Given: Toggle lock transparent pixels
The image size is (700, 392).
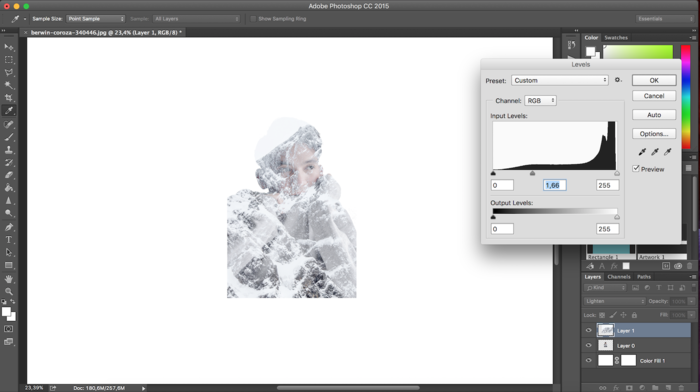Looking at the screenshot, I should tap(602, 315).
